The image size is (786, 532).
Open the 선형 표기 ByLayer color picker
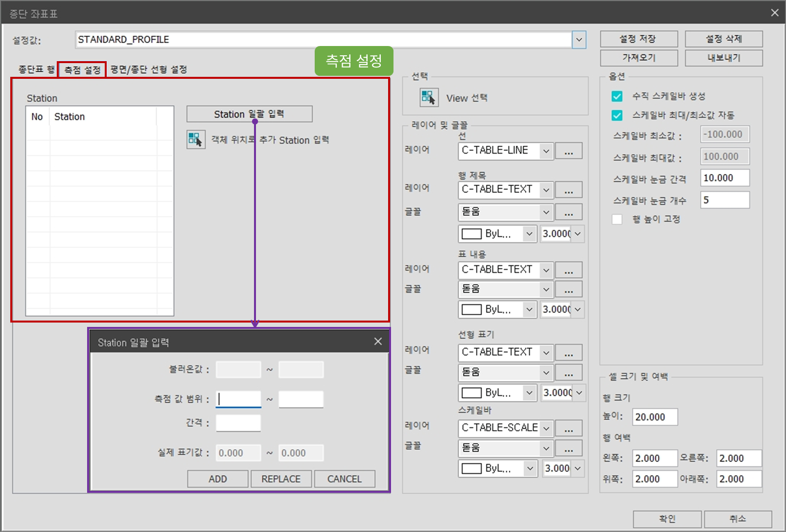click(498, 393)
